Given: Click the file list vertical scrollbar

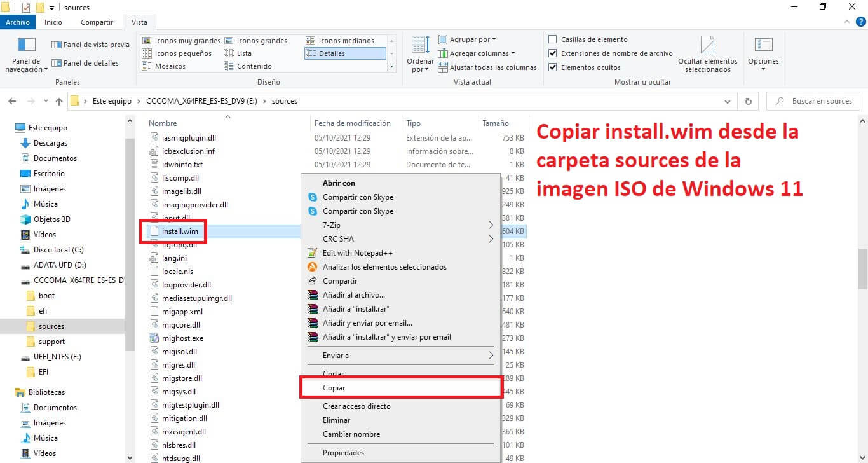Looking at the screenshot, I should 862,268.
